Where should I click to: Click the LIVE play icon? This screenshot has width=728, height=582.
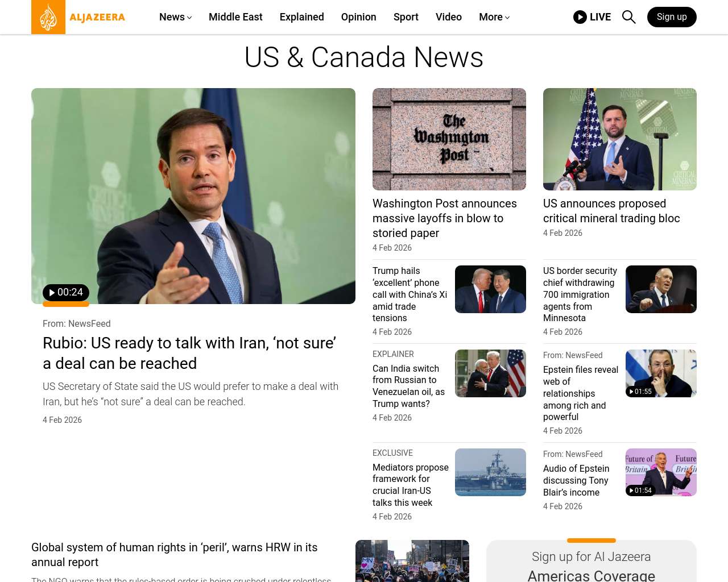(580, 17)
